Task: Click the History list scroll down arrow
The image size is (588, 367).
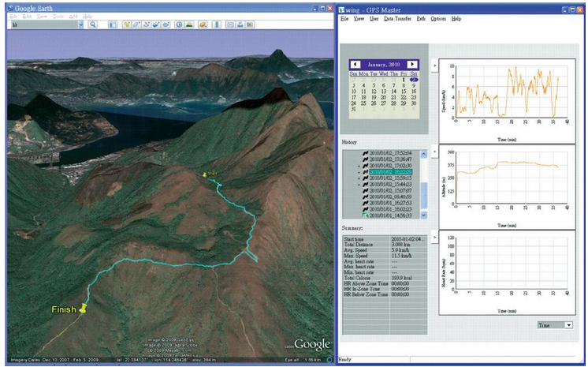Action: [x=424, y=215]
